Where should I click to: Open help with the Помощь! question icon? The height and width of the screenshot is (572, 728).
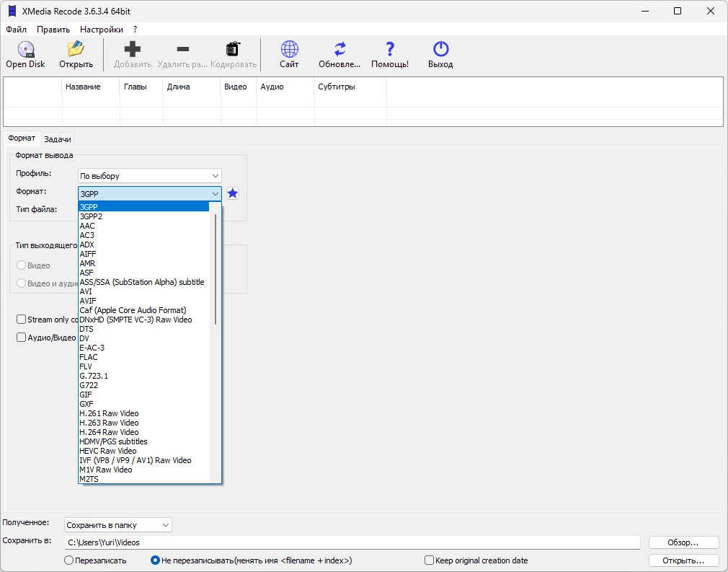click(x=390, y=49)
